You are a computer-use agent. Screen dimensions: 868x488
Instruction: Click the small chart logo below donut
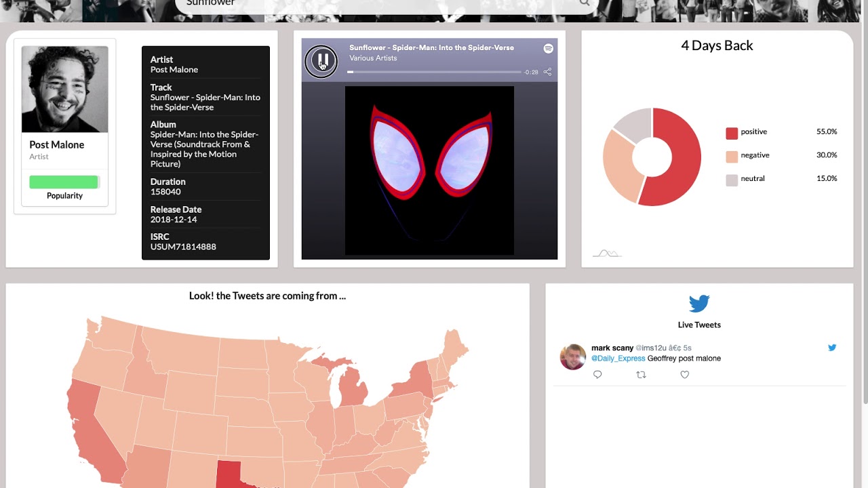click(x=607, y=253)
